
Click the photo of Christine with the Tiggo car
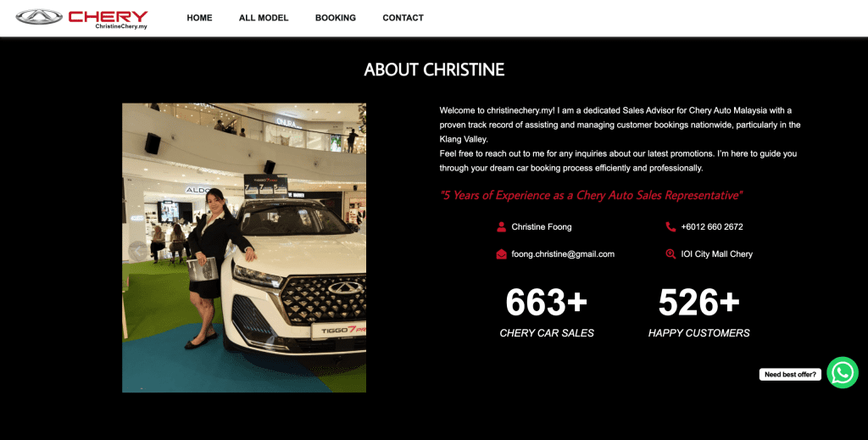[244, 248]
